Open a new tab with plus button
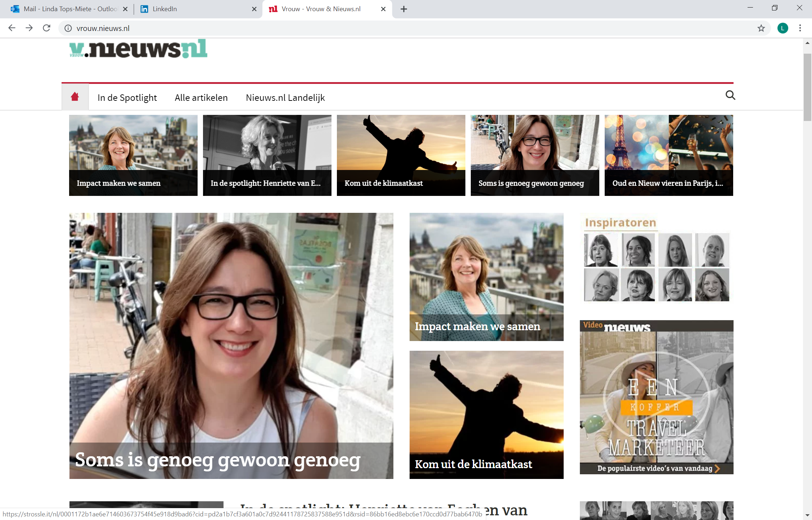The width and height of the screenshot is (812, 520). click(403, 9)
